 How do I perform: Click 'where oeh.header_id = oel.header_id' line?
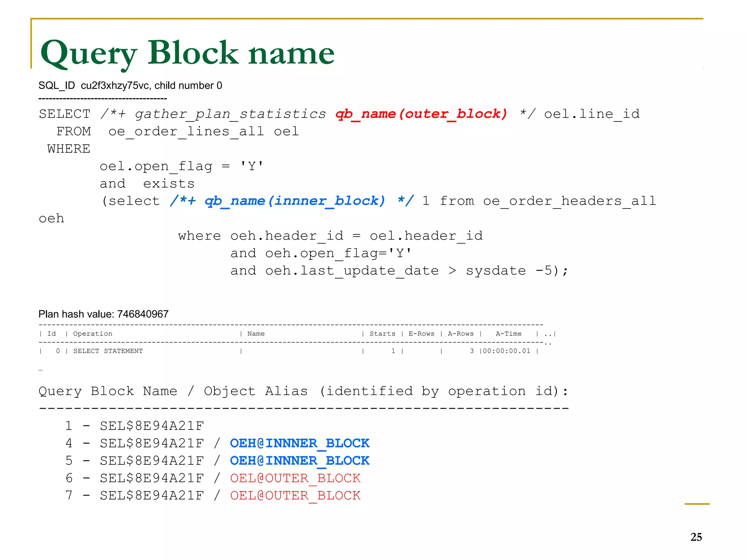pos(330,236)
